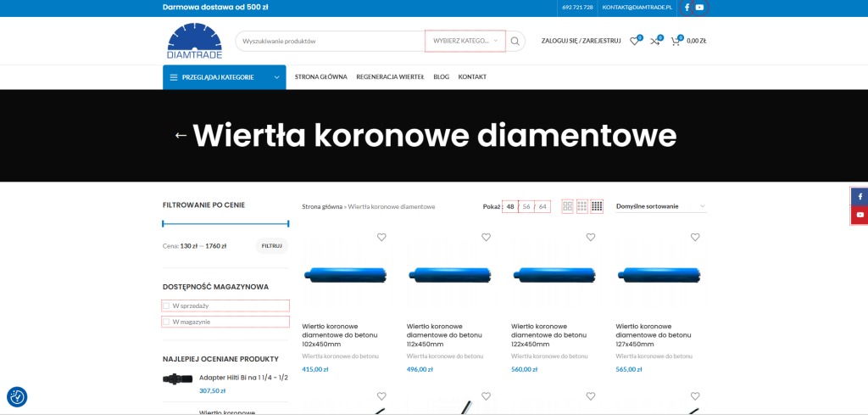Open 102x450mm drill product image

tap(345, 274)
